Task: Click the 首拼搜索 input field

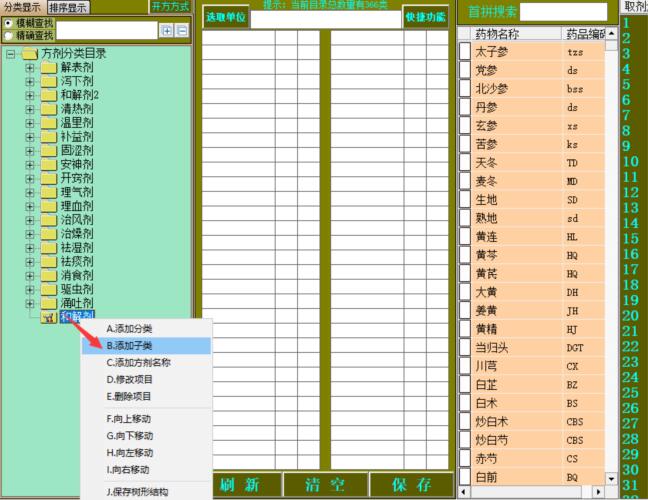Action: tap(563, 12)
